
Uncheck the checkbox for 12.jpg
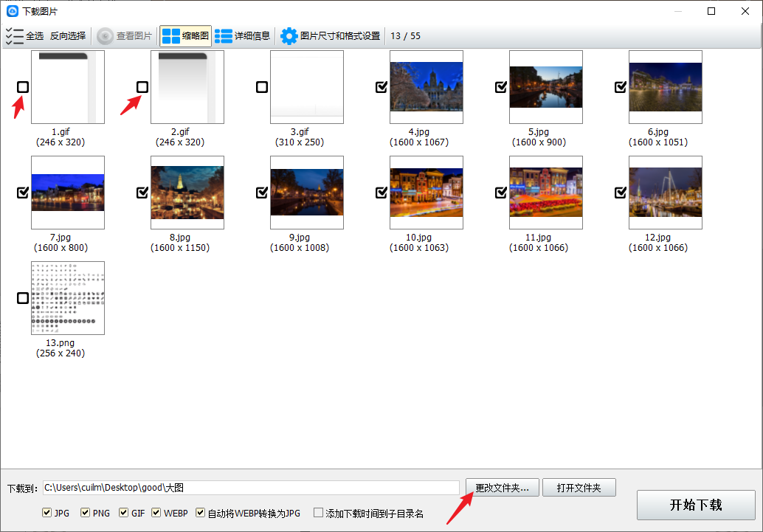[621, 193]
